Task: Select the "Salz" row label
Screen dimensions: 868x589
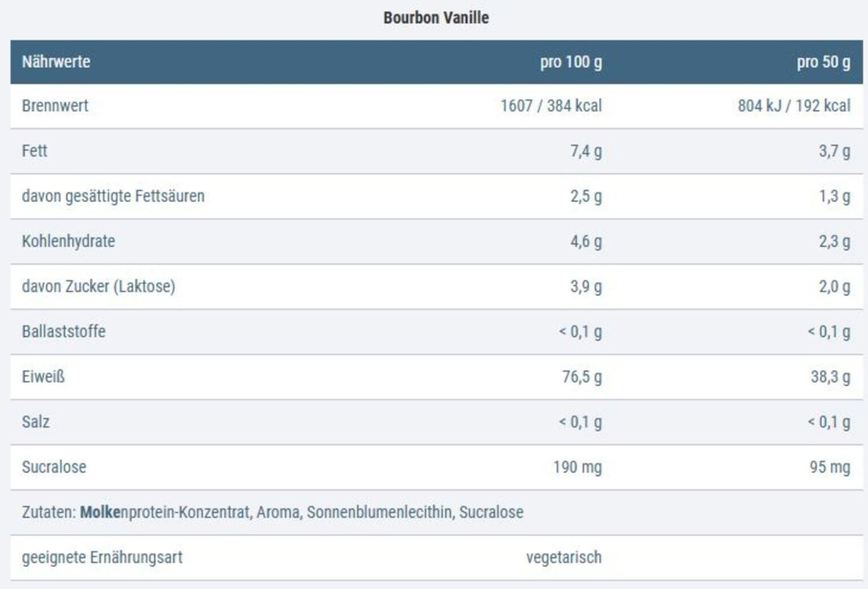Action: (35, 422)
